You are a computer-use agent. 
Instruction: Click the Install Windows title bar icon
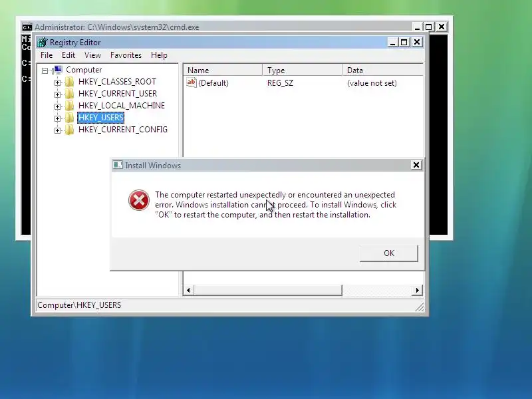click(x=118, y=165)
